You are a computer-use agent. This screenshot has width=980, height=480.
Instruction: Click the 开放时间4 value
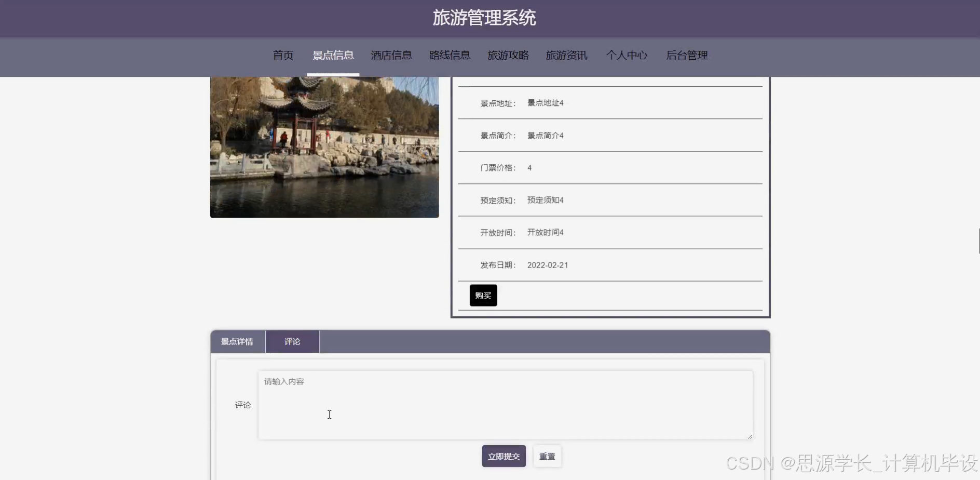pyautogui.click(x=546, y=232)
